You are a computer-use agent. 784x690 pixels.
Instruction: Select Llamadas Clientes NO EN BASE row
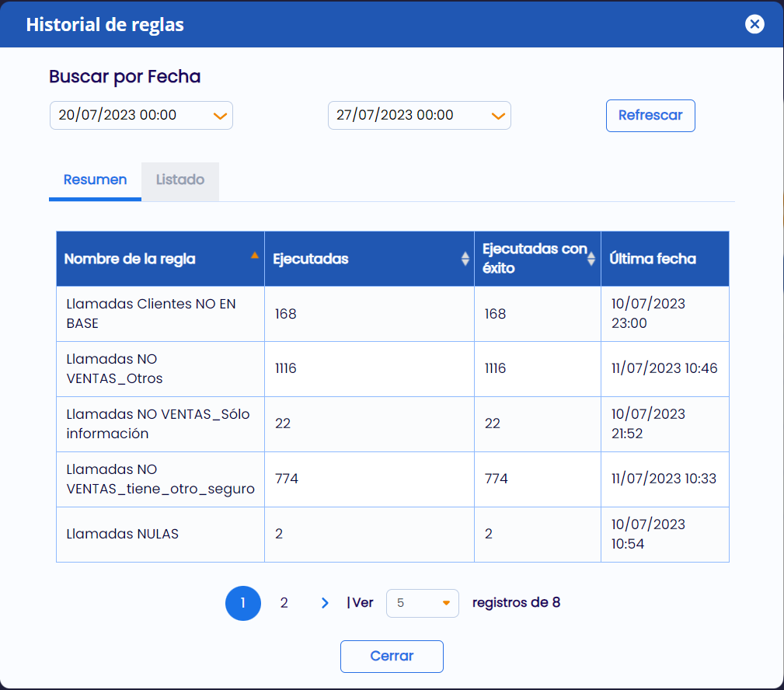392,313
